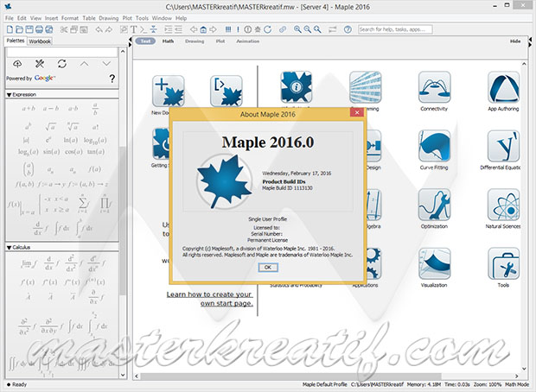Switch input to Text mode
This screenshot has height=392, width=536.
(x=145, y=41)
